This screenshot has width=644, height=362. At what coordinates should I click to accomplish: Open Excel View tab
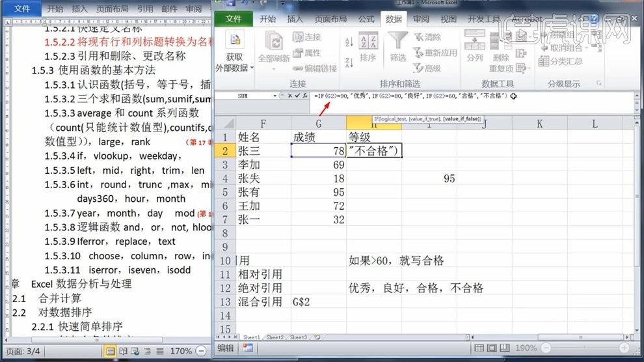[448, 19]
